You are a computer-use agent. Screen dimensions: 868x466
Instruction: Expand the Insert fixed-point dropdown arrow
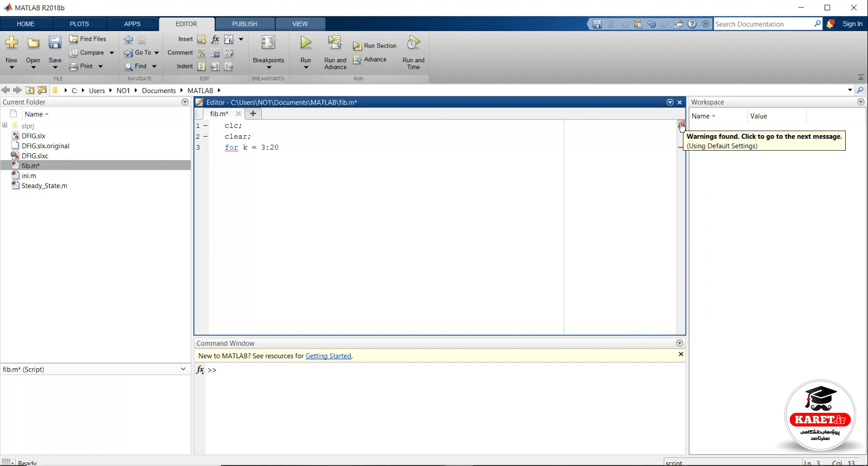[x=241, y=39]
